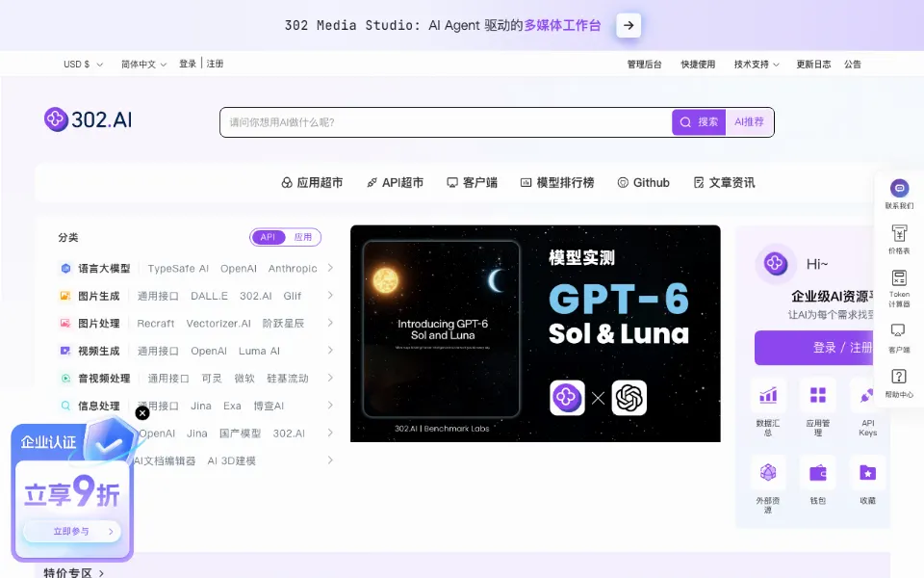Open the 特价专区 section heading

[x=73, y=572]
